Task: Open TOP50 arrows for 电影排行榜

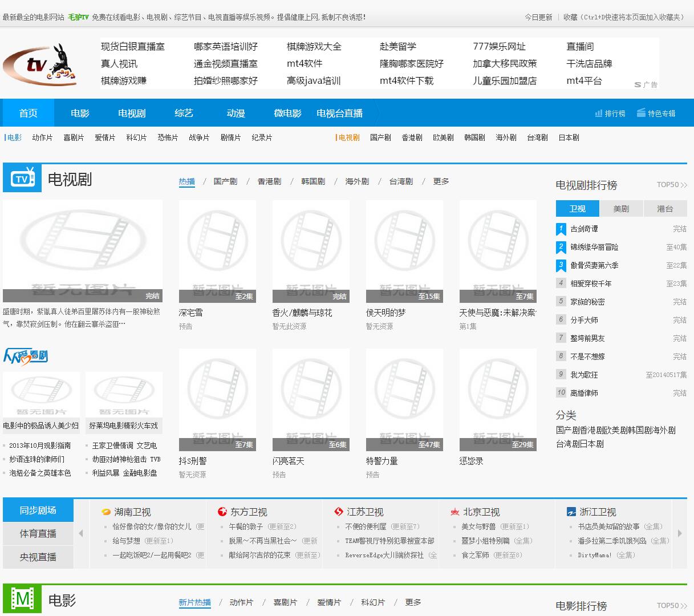Action: (684, 606)
